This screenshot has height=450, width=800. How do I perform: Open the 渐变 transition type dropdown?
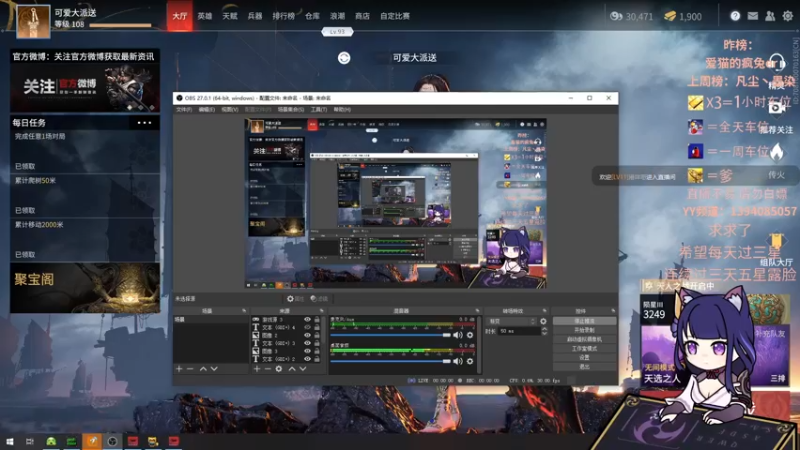512,321
